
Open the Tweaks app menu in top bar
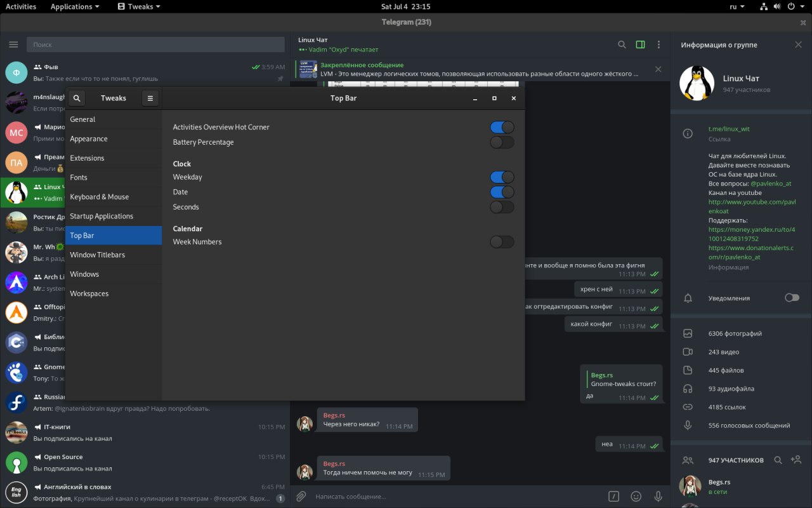[139, 6]
